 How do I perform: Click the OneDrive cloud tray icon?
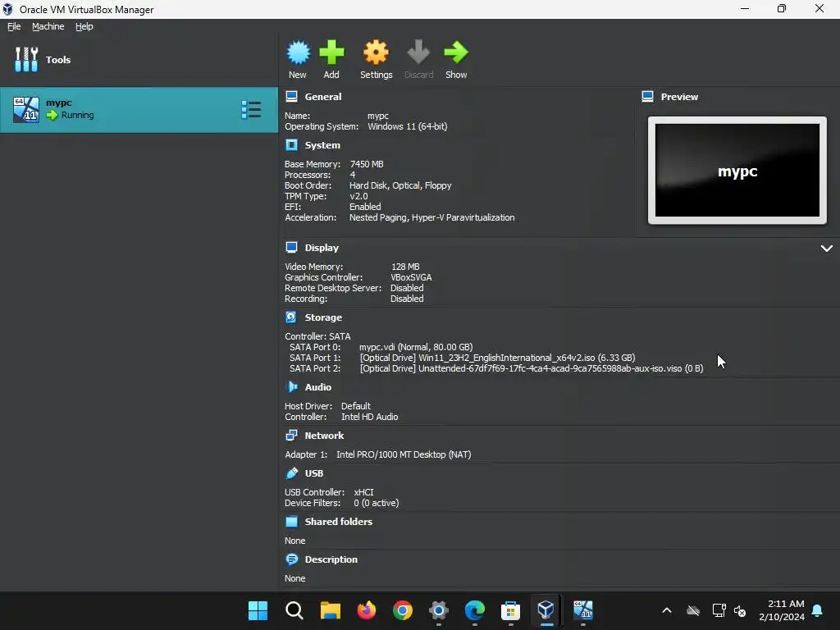(x=692, y=610)
